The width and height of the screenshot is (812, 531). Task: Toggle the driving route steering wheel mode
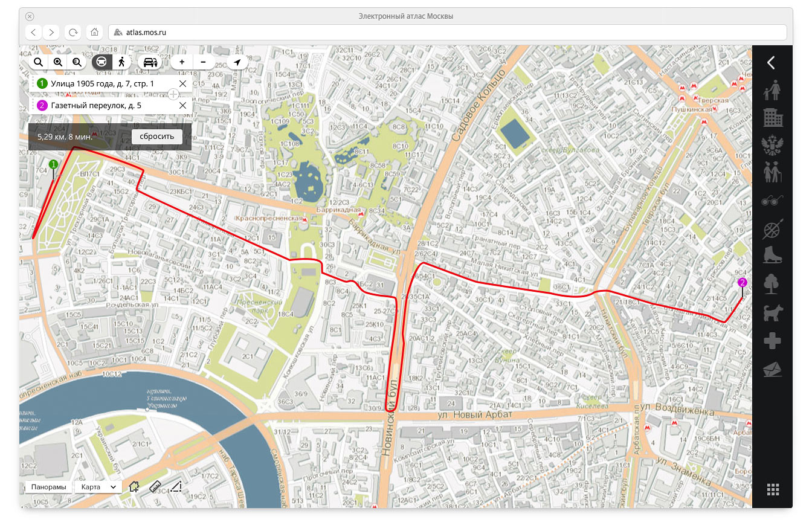(102, 62)
